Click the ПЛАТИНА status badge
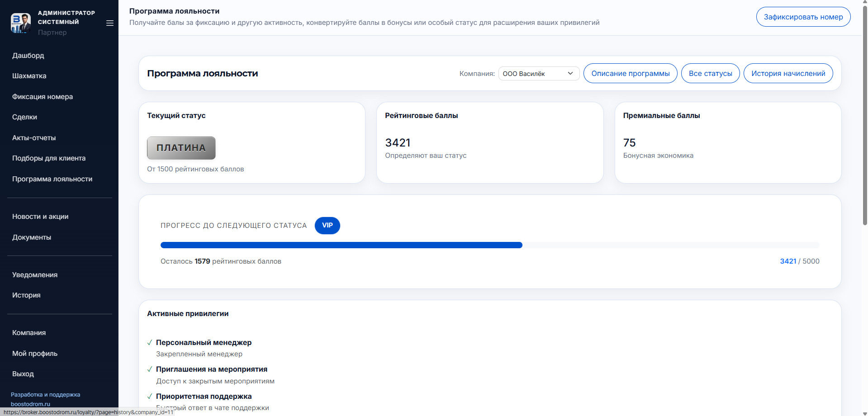The image size is (868, 416). click(181, 148)
